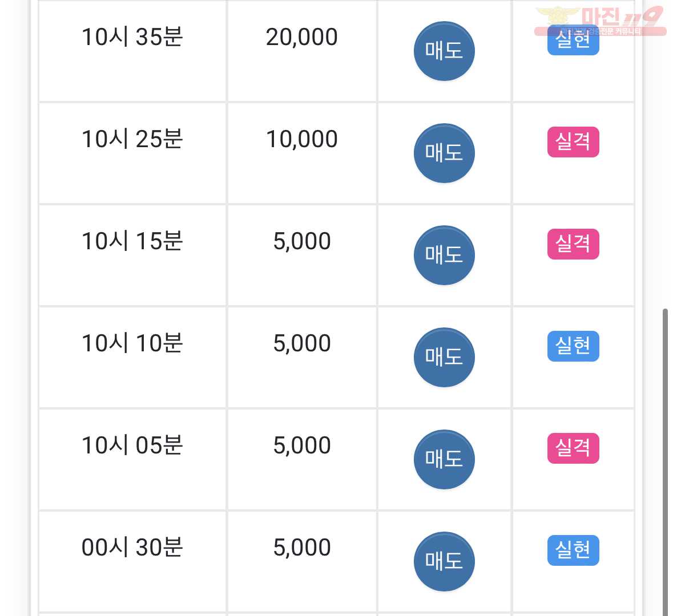Select the 실격 badge for 10시 15분

tap(573, 244)
